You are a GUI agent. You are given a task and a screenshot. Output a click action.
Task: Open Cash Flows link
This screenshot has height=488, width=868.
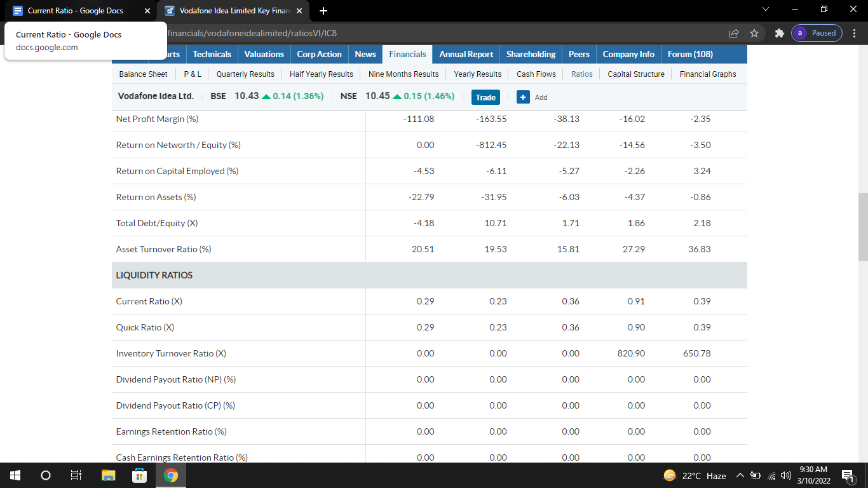pyautogui.click(x=536, y=74)
